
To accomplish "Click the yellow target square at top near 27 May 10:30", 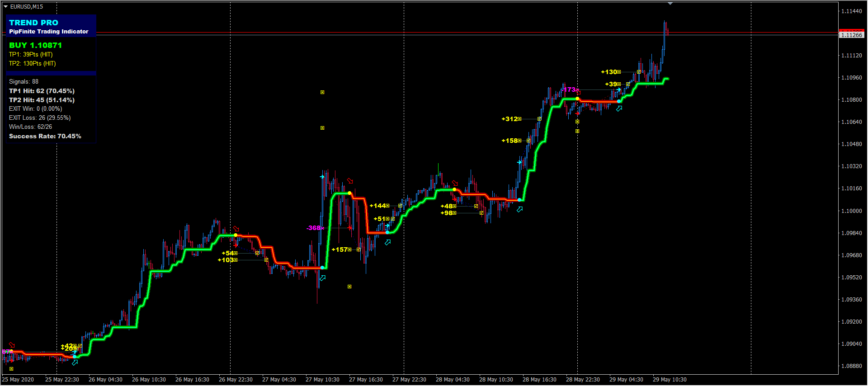I will [322, 92].
